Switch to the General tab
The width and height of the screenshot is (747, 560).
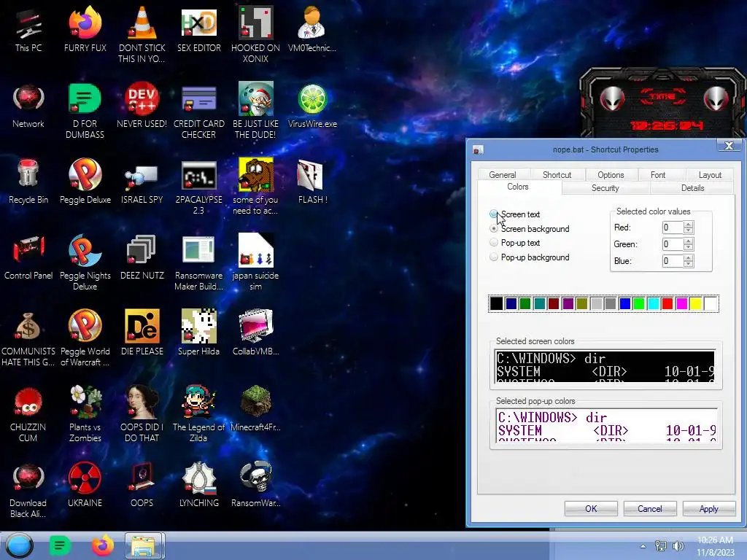[x=502, y=175]
